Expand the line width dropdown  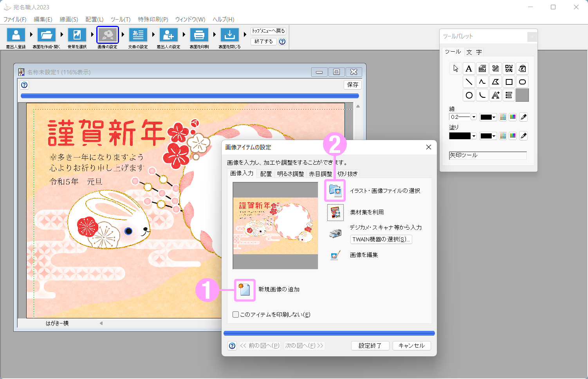click(474, 117)
